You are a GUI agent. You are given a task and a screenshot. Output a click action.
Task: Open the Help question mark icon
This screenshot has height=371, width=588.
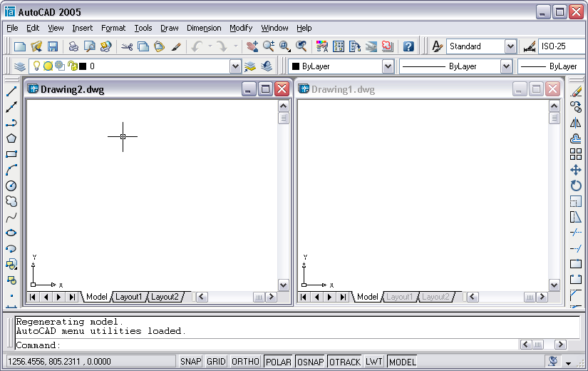click(x=408, y=46)
